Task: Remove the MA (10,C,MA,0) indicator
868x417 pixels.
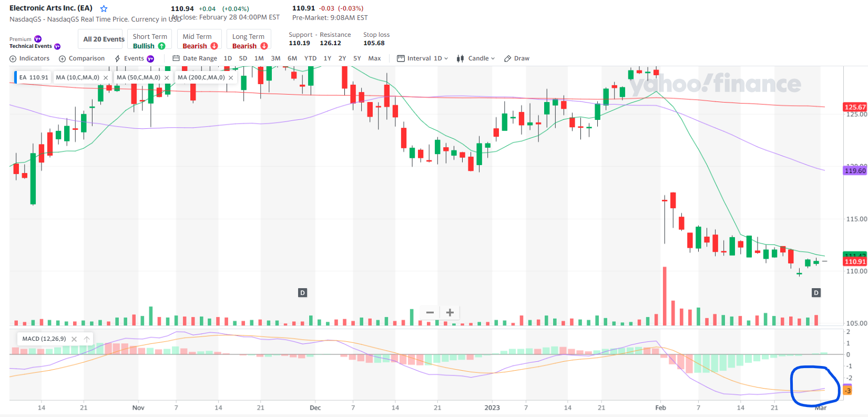Action: (x=106, y=78)
